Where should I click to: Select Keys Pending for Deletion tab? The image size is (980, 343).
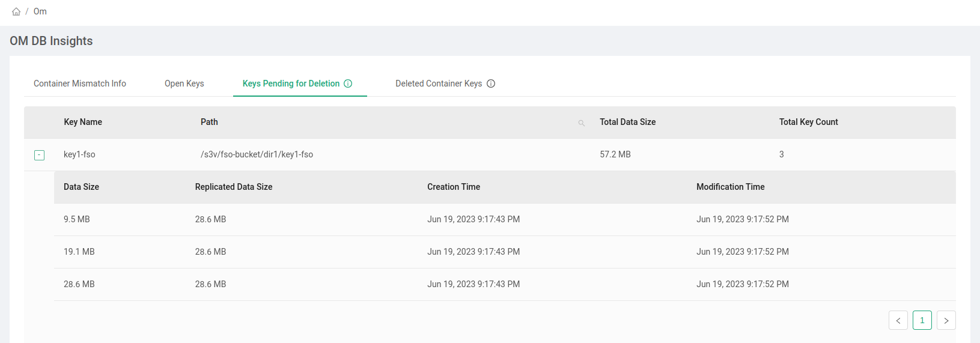[291, 83]
